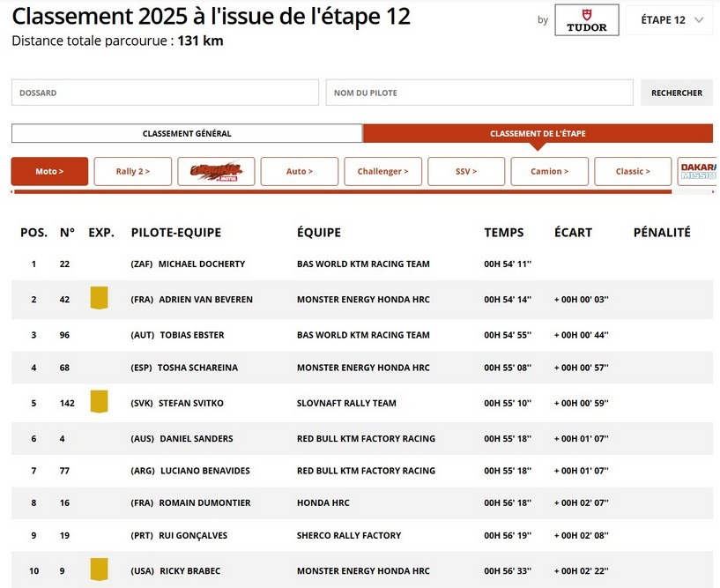Click SHERCO RALLY FACTORY cell
Image resolution: width=720 pixels, height=588 pixels.
349,536
